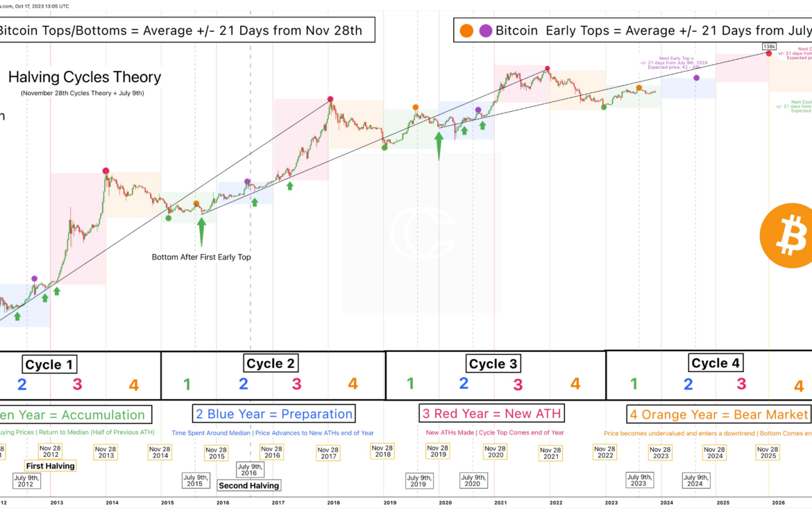Image resolution: width=812 pixels, height=522 pixels.
Task: Click the 'July 9th, 2024' date label
Action: [696, 480]
